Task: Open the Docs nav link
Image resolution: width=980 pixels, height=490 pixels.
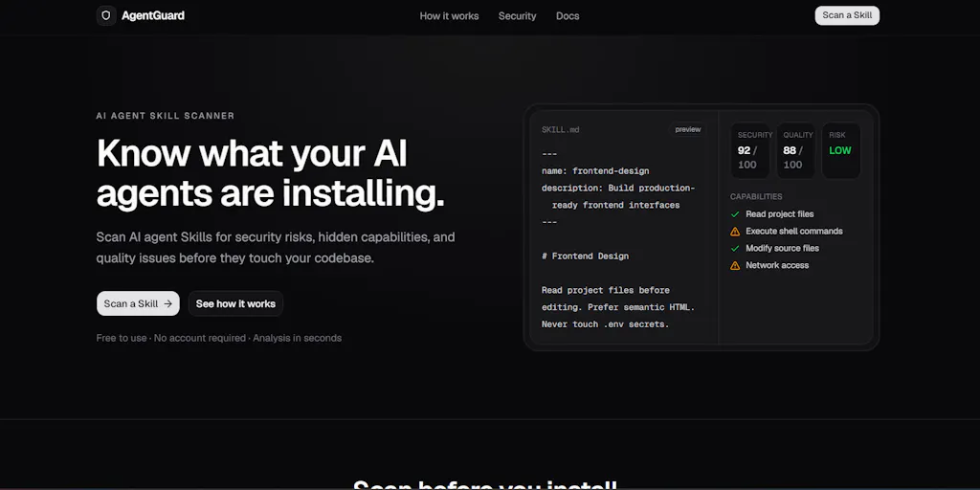Action: click(x=568, y=16)
